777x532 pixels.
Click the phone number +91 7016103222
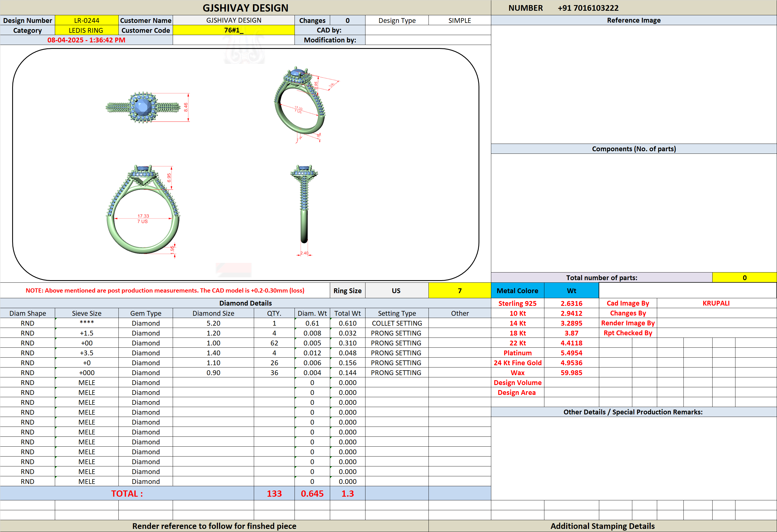point(588,8)
